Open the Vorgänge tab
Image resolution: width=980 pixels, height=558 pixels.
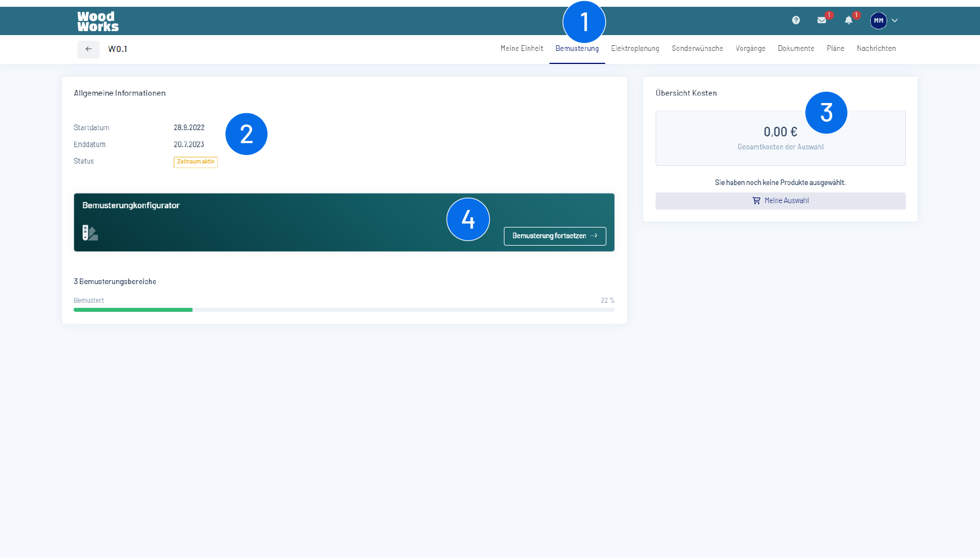(x=750, y=49)
